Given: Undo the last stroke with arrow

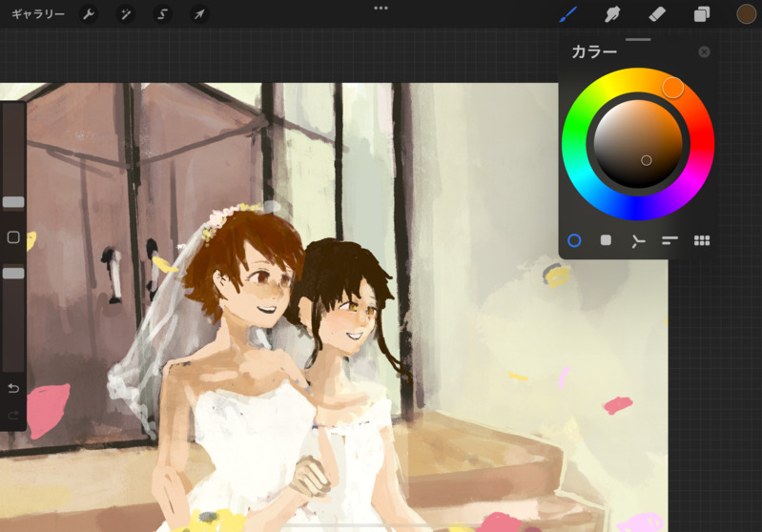Looking at the screenshot, I should coord(13,388).
